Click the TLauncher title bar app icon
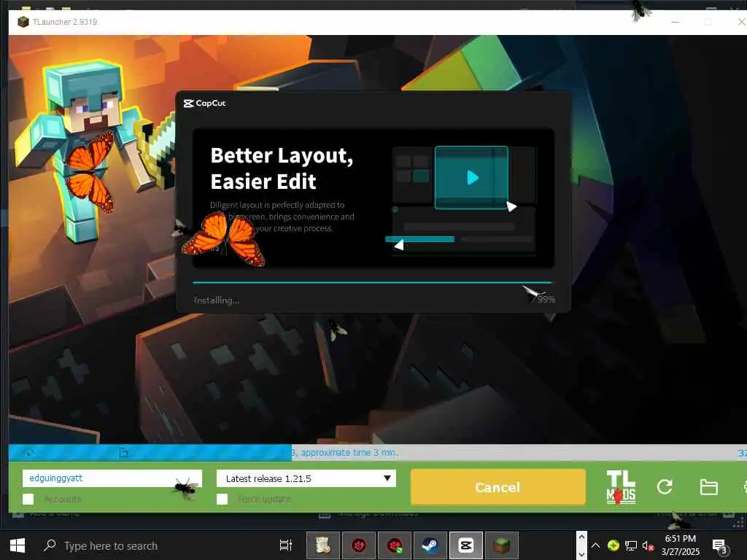Viewport: 747px width, 560px height. coord(23,22)
